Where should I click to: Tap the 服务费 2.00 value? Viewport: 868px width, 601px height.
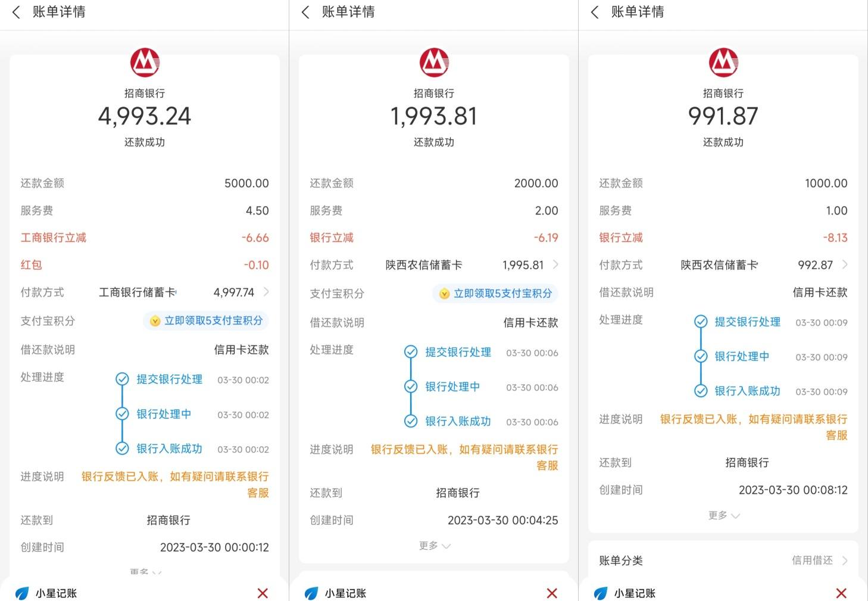click(x=547, y=210)
